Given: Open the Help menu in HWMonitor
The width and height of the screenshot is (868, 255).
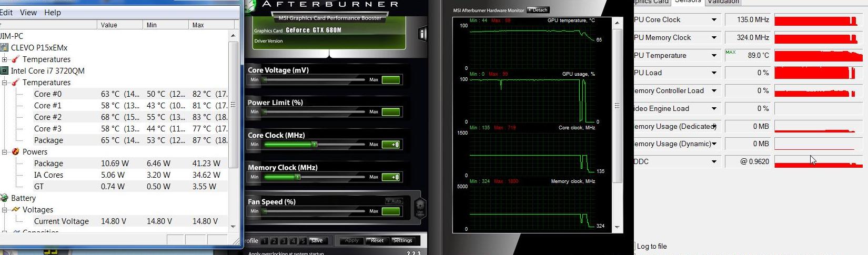Looking at the screenshot, I should tap(53, 12).
